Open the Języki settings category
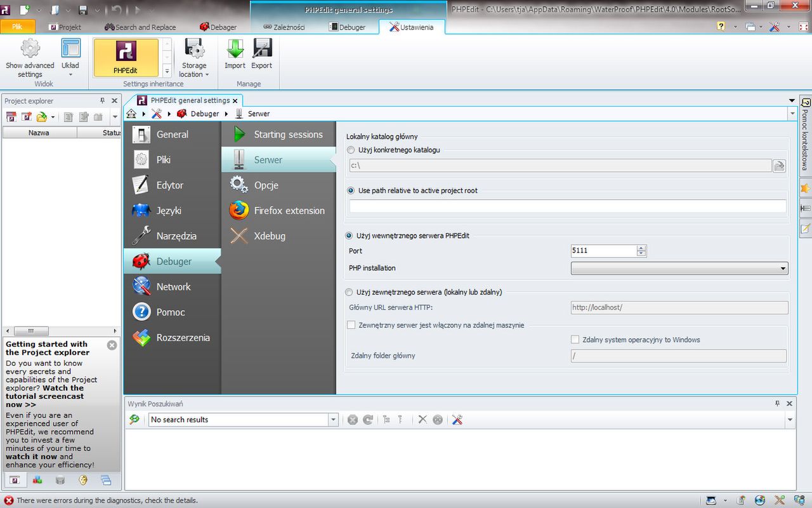 [172, 211]
